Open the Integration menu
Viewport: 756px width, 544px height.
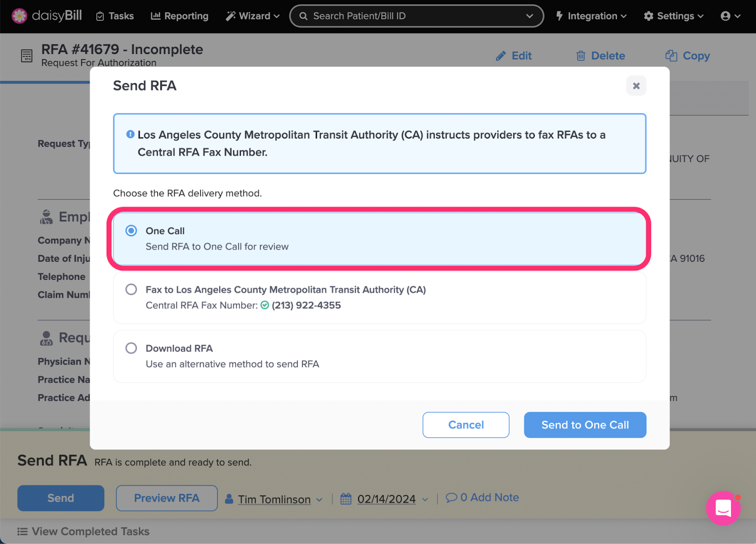tap(591, 16)
